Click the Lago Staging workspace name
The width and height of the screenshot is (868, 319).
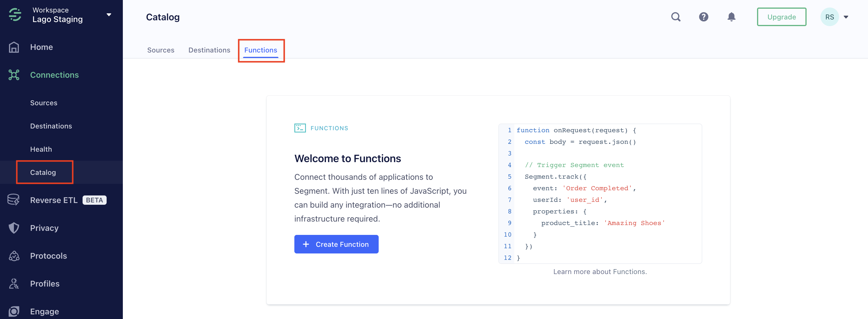tap(58, 19)
